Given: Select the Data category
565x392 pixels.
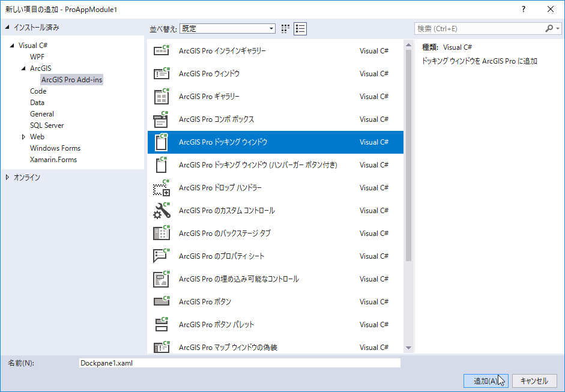Looking at the screenshot, I should coord(37,103).
